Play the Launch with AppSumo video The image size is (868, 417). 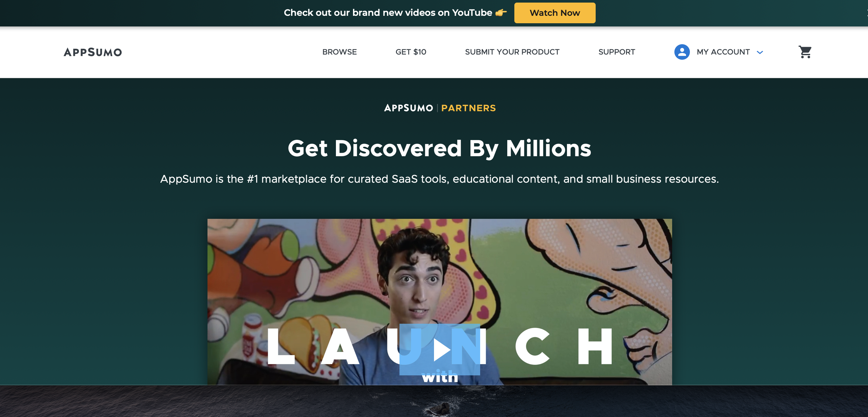440,349
